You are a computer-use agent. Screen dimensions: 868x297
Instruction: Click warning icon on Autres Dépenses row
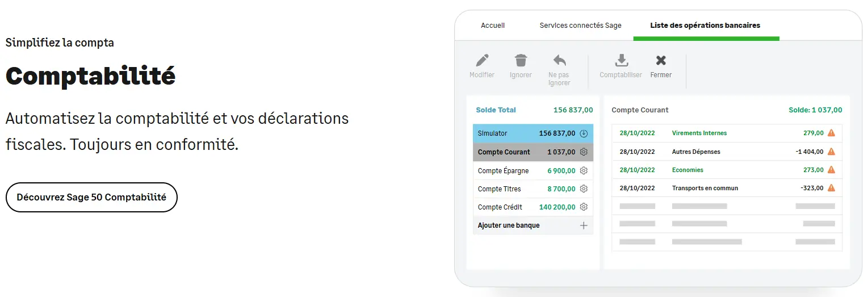click(831, 152)
